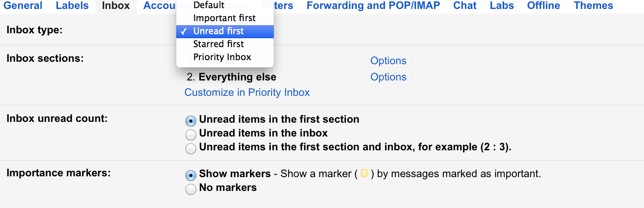Pick Unread first inbox type

[x=218, y=31]
